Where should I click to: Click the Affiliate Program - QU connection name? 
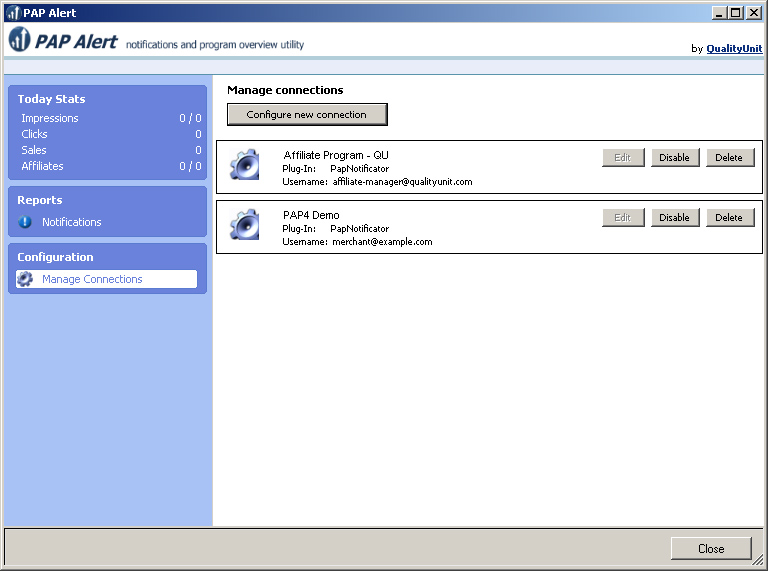coord(336,155)
